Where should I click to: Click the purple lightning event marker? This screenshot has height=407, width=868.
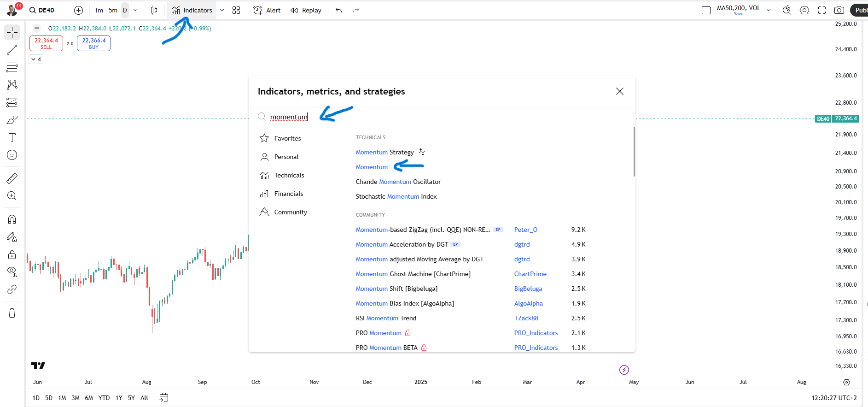point(624,370)
